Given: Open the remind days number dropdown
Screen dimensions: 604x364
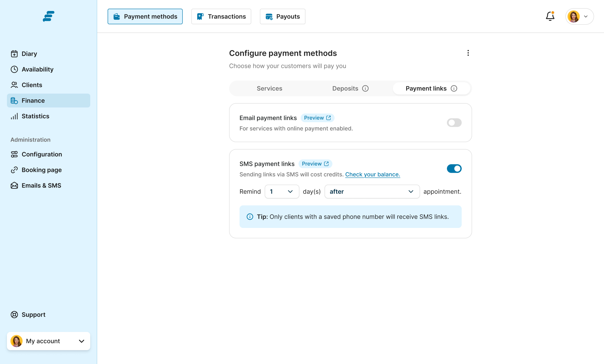Looking at the screenshot, I should [282, 192].
